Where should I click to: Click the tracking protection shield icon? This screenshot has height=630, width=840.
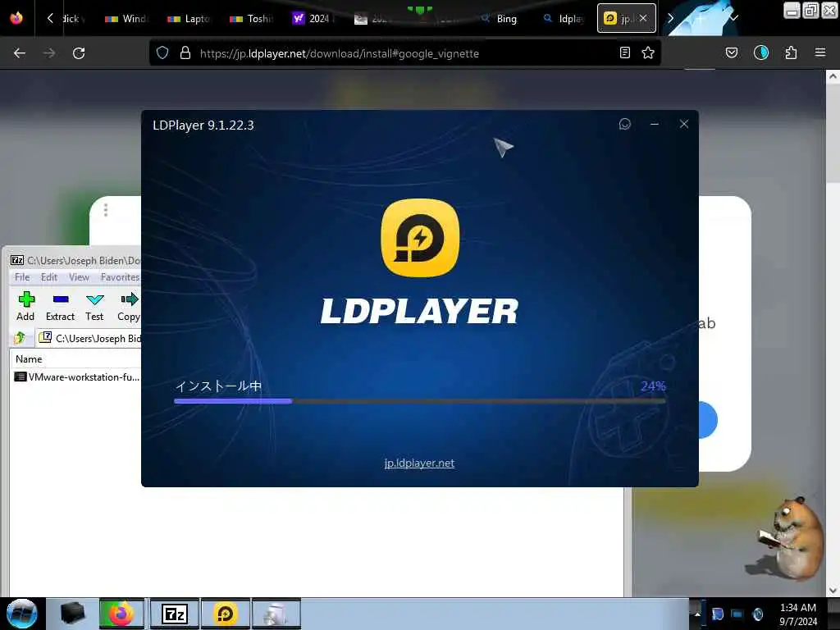(x=162, y=53)
